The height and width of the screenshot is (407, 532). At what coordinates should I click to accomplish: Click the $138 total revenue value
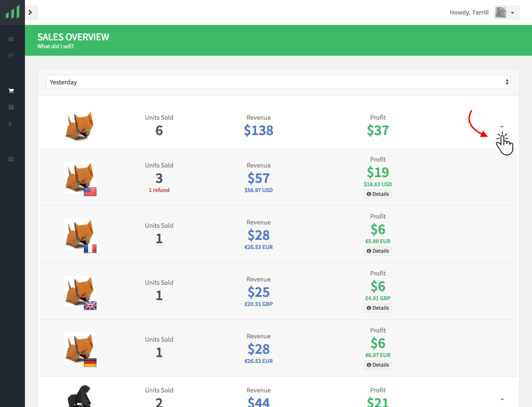(259, 131)
